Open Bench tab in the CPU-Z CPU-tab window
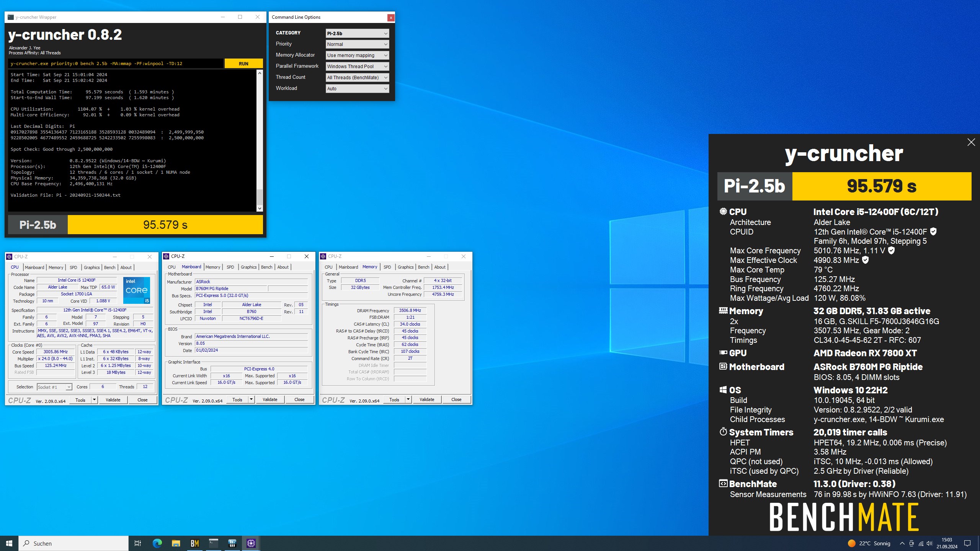Viewport: 980px width, 551px height. point(109,267)
